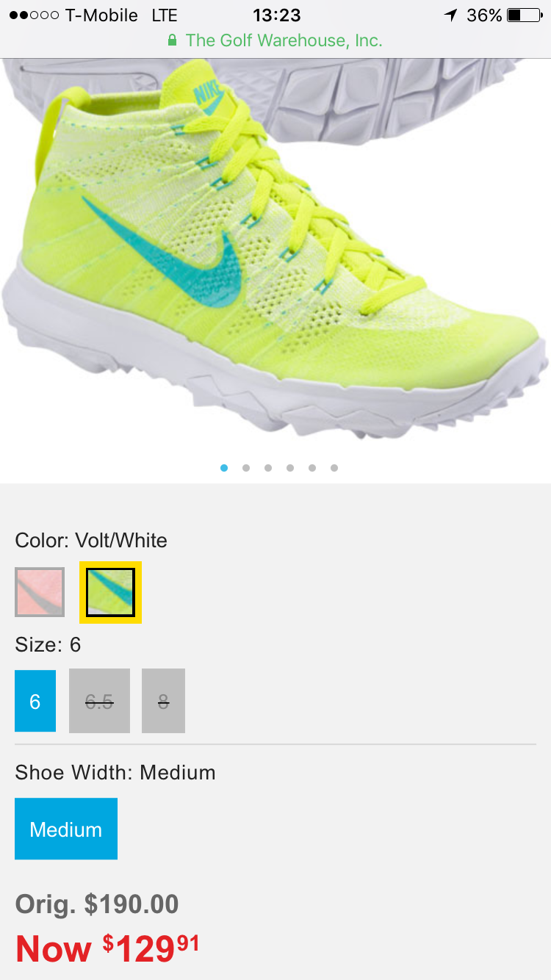Go to the second image carousel dot

point(246,468)
